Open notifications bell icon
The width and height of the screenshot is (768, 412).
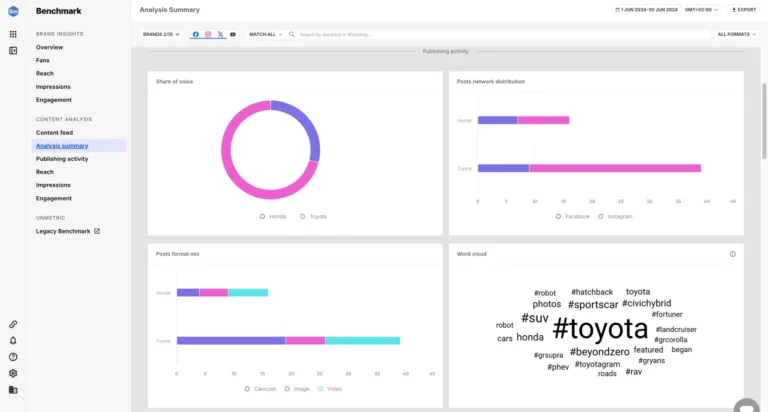coord(13,340)
